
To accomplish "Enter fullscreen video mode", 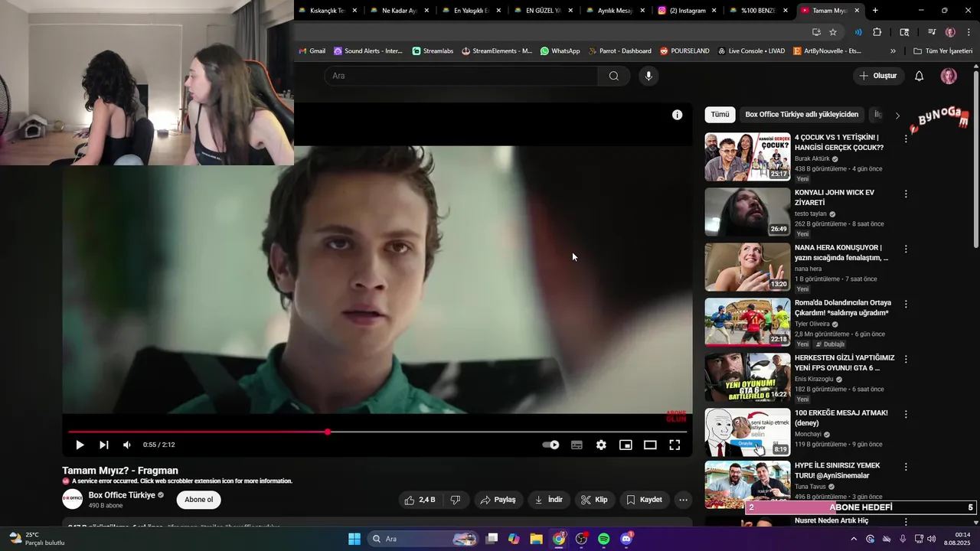I will [x=675, y=445].
